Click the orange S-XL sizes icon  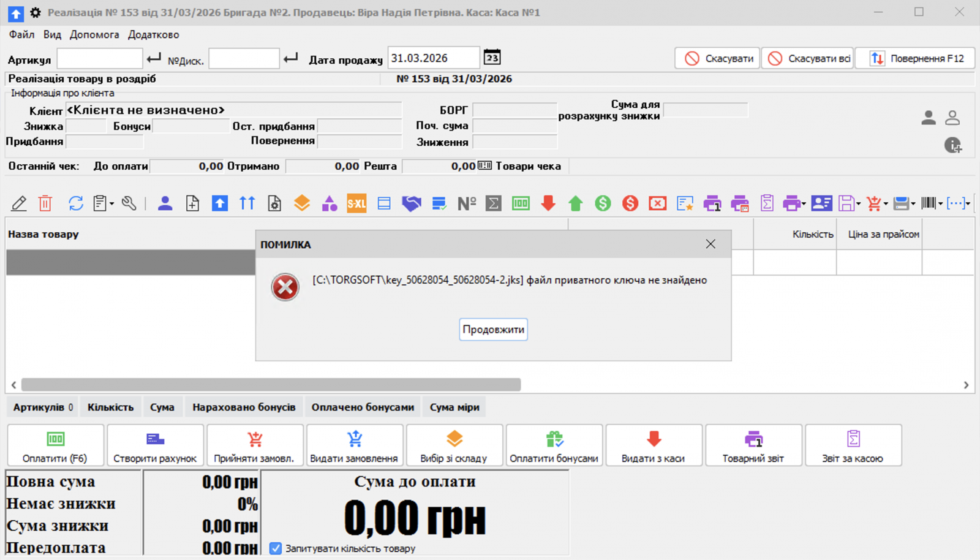click(x=356, y=203)
